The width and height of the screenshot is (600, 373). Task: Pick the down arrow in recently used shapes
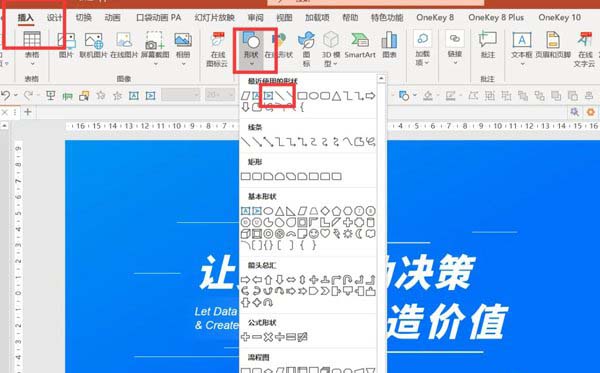(x=246, y=107)
